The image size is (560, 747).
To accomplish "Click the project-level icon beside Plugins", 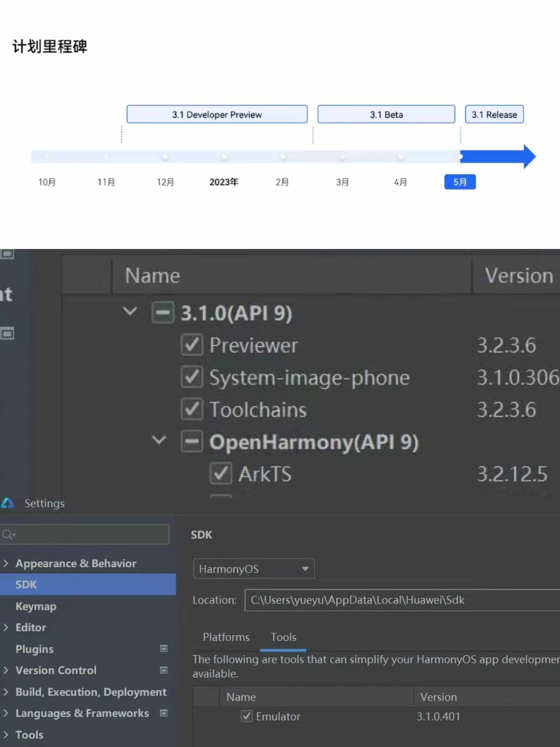I will (x=163, y=648).
